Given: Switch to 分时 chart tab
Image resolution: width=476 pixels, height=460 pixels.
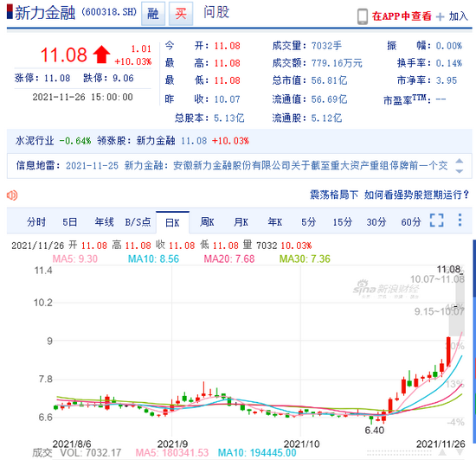Looking at the screenshot, I should (x=36, y=222).
